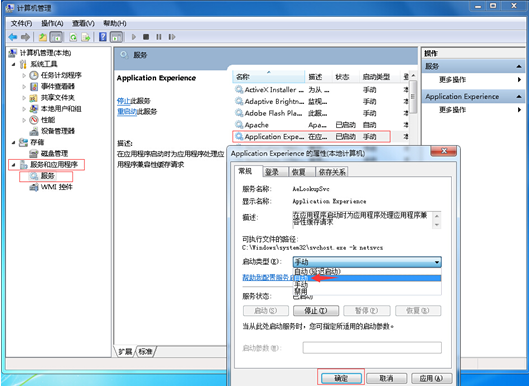The image size is (529, 386).
Task: Click the gray Forward arrow toolbar icon
Action: click(x=26, y=37)
